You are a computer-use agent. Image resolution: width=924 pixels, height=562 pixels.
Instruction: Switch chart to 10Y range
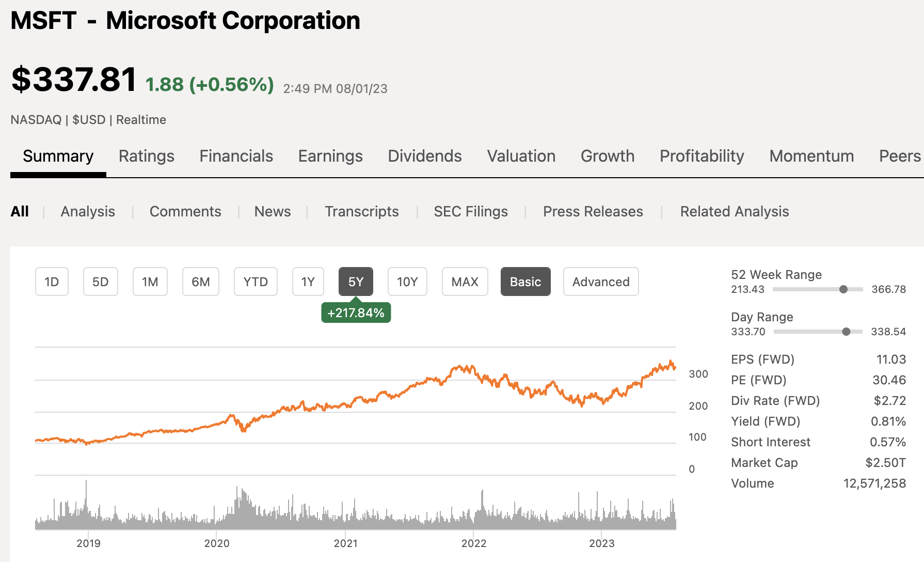pyautogui.click(x=407, y=282)
